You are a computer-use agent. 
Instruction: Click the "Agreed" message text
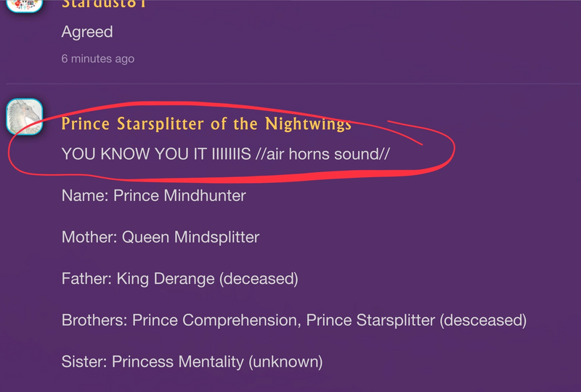[87, 32]
